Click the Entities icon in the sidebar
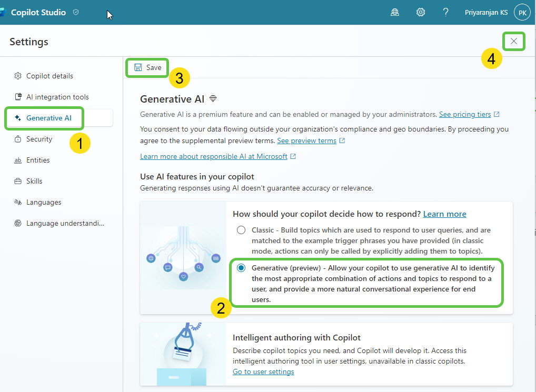 tap(16, 160)
